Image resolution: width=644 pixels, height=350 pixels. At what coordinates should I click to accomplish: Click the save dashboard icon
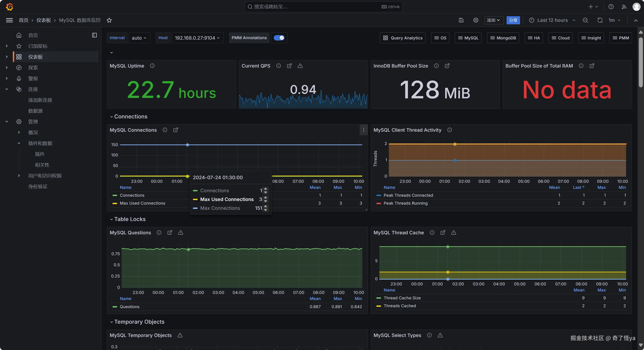pyautogui.click(x=461, y=20)
